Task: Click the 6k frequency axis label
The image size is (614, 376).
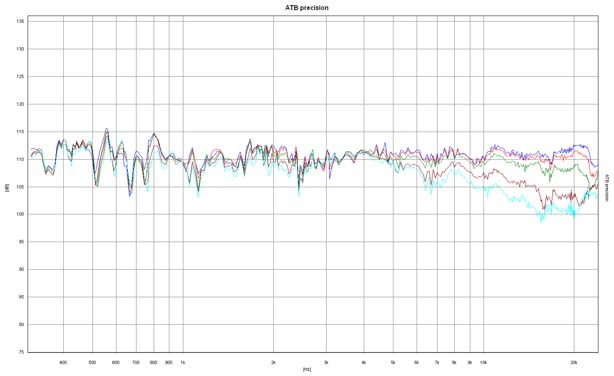Action: coord(417,363)
